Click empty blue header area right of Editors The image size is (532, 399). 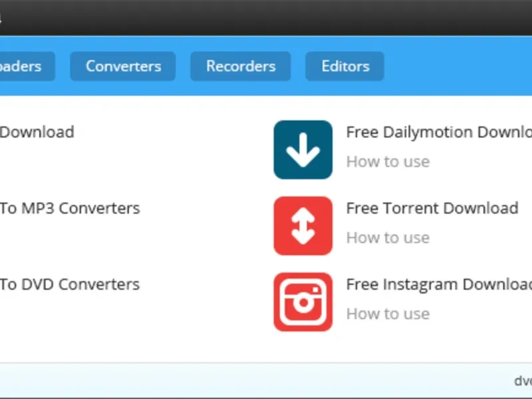458,66
